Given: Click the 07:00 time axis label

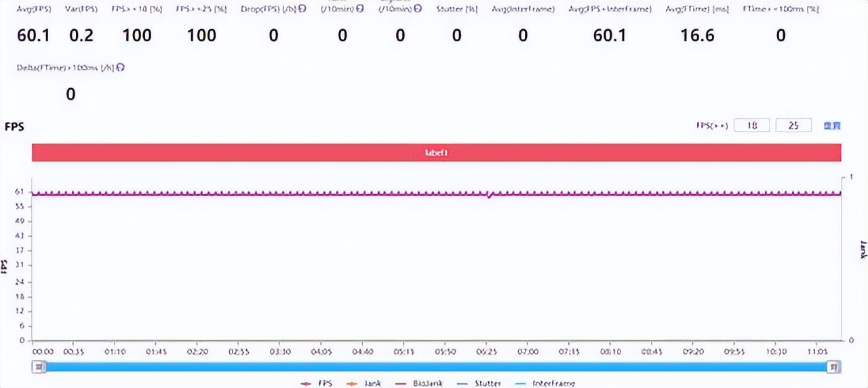Looking at the screenshot, I should (x=528, y=353).
